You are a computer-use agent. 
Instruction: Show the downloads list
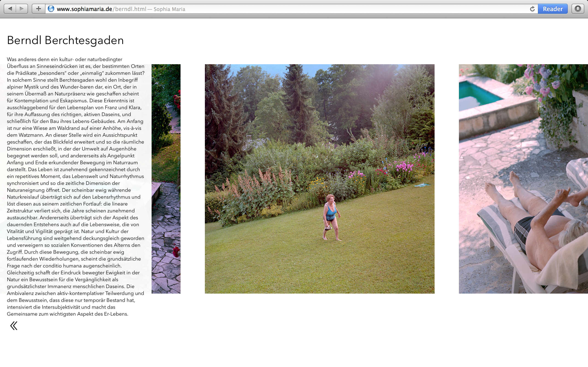click(x=578, y=9)
